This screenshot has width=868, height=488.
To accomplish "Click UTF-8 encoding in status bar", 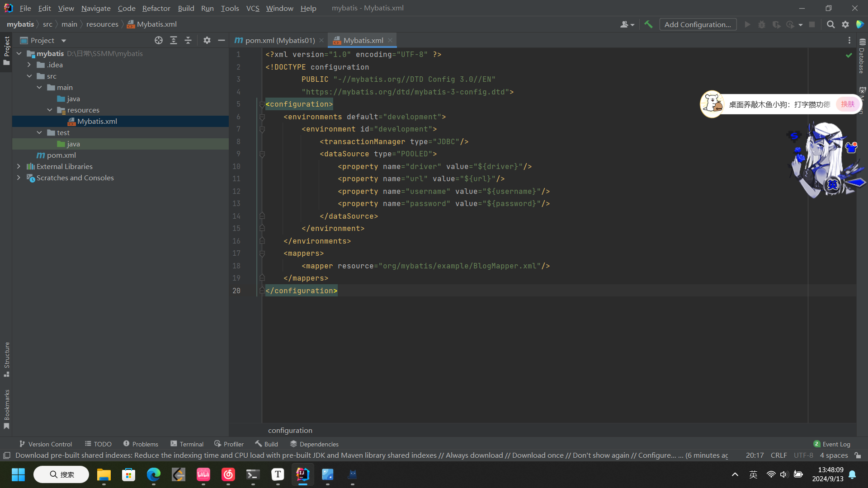I will pyautogui.click(x=803, y=455).
